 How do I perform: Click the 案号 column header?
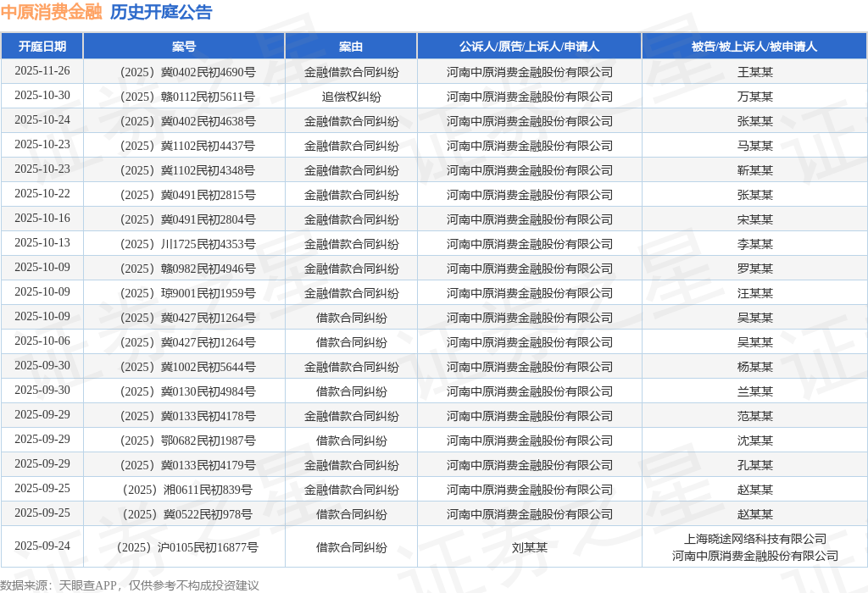click(184, 47)
